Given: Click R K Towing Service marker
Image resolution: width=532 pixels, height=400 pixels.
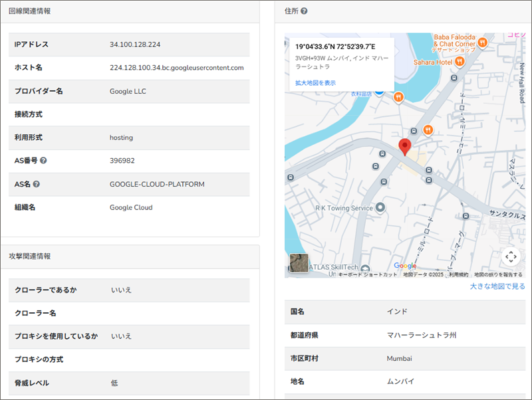Looking at the screenshot, I should [380, 208].
